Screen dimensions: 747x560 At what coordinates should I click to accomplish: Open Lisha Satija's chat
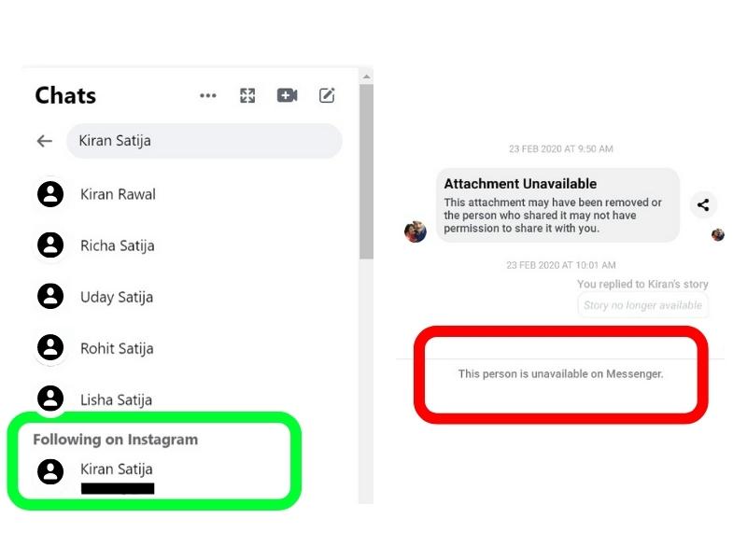point(190,399)
